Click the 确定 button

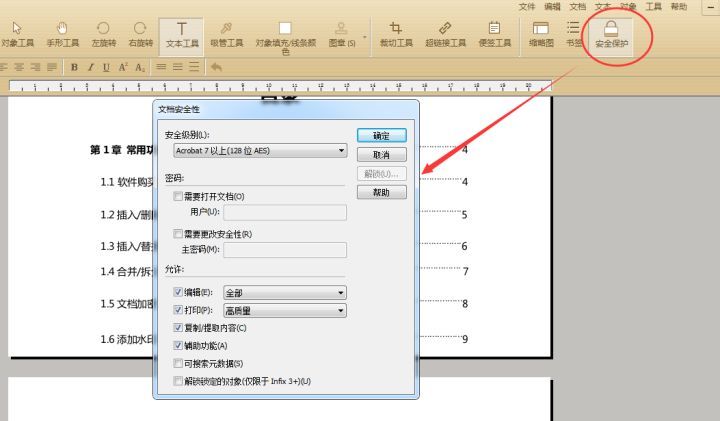382,135
